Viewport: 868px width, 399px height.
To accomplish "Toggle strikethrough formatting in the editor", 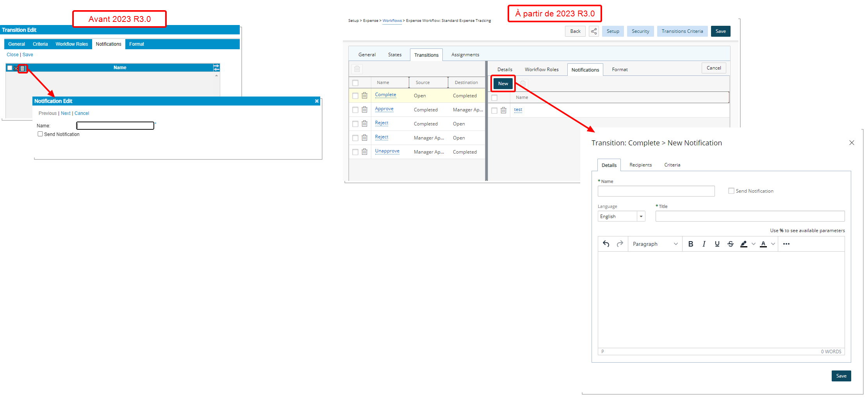I will point(731,244).
